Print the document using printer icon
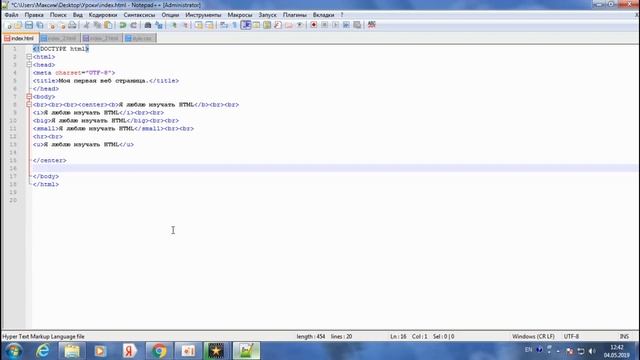 [x=72, y=25]
